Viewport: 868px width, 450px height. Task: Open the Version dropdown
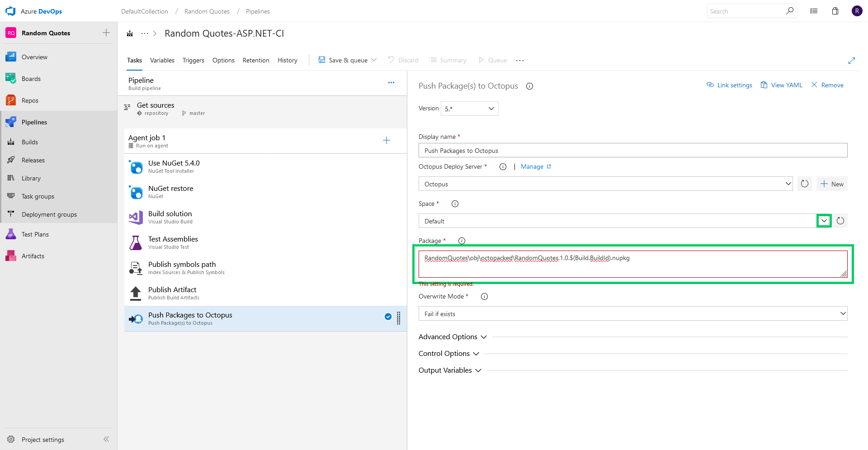470,109
